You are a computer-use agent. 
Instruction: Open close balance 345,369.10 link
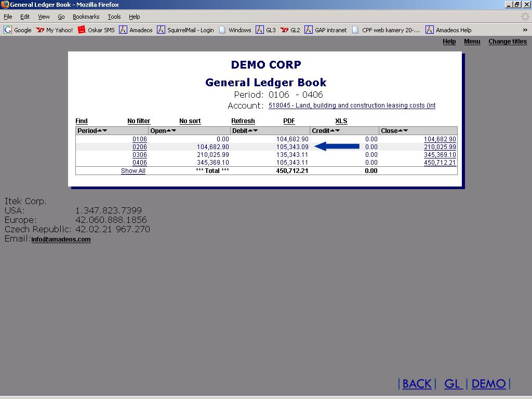coord(440,155)
